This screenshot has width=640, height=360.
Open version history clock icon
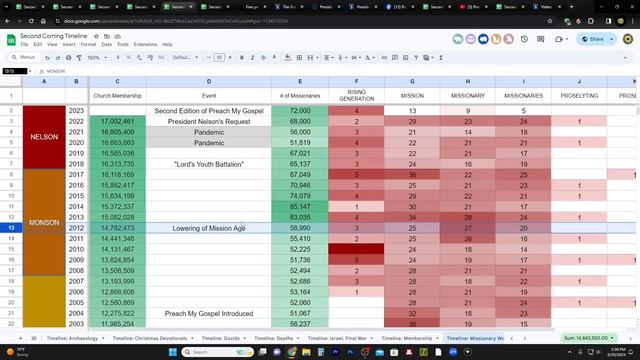click(x=524, y=39)
